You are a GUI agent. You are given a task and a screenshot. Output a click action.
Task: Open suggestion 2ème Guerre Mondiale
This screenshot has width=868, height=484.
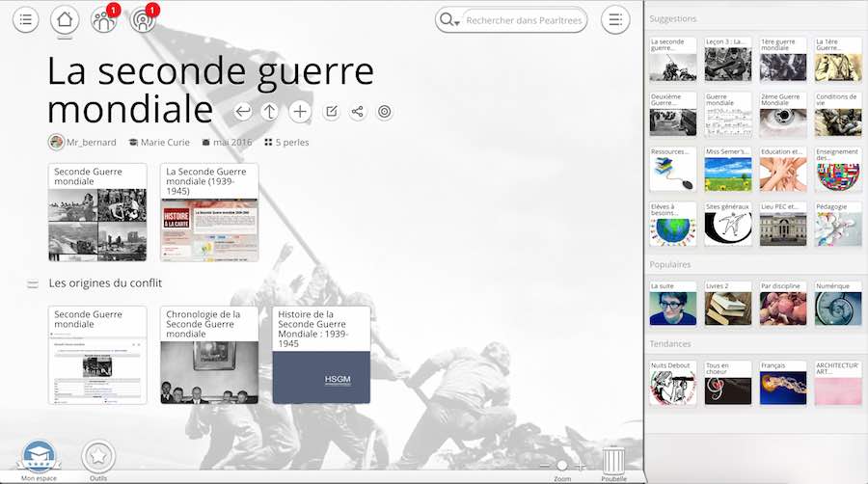(783, 114)
